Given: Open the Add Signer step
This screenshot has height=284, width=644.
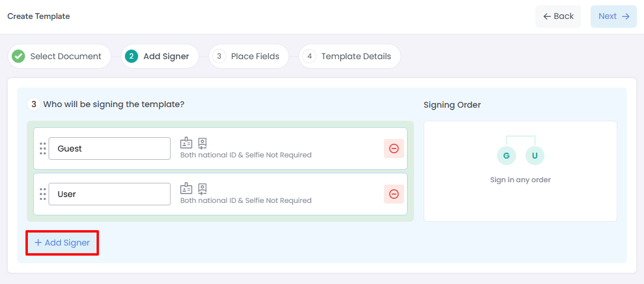Looking at the screenshot, I should click(160, 56).
